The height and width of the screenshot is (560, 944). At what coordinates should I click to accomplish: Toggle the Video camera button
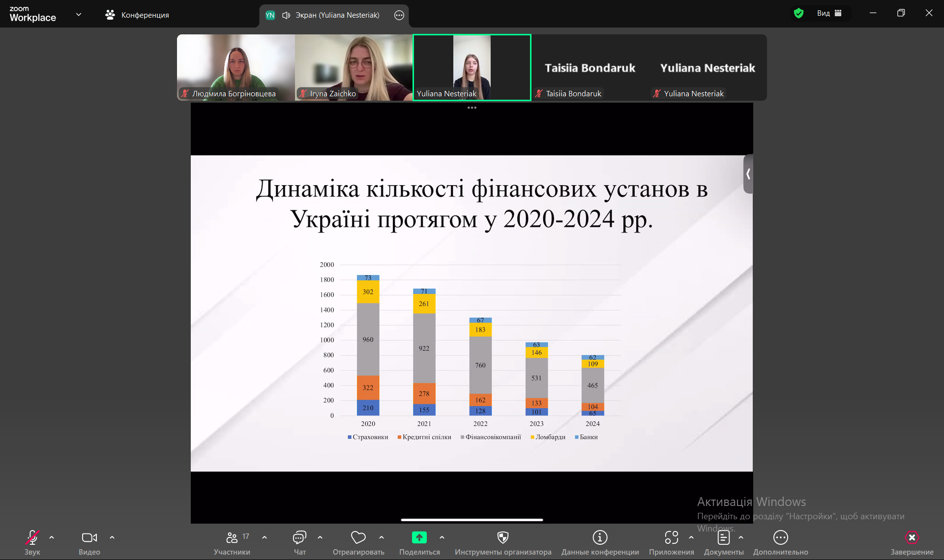89,537
